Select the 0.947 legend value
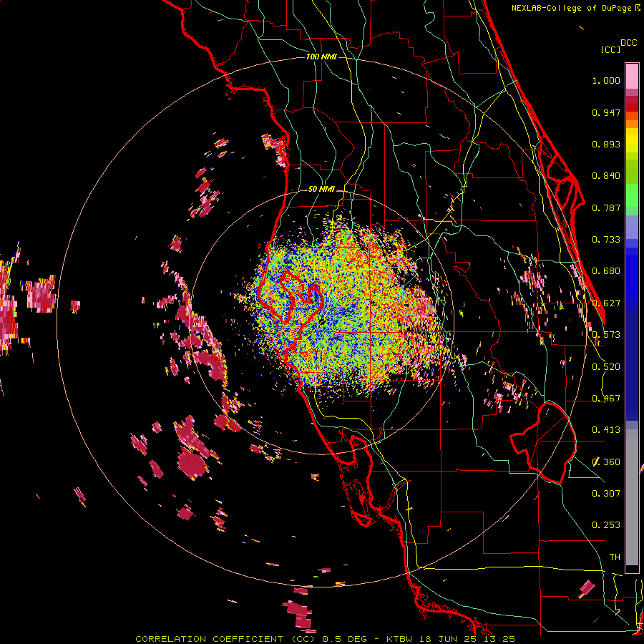Viewport: 644px width, 644px height. tap(606, 112)
